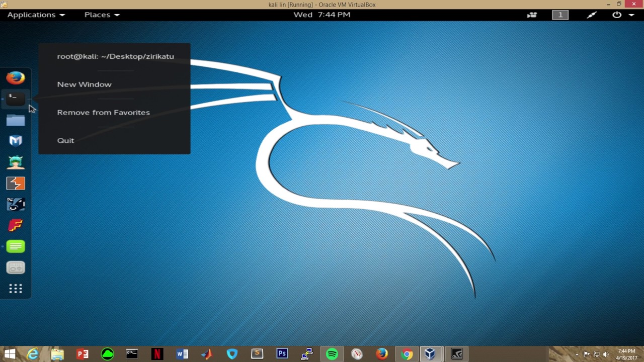
Task: Launch the BeEF bull icon in the dock
Action: pyautogui.click(x=16, y=204)
